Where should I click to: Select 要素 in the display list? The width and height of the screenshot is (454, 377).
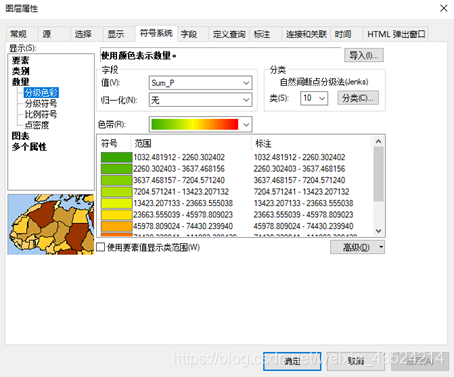(x=20, y=60)
